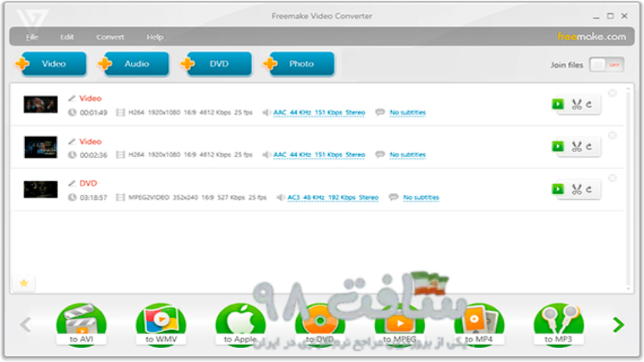Open the Convert menu
The width and height of the screenshot is (644, 362).
pyautogui.click(x=110, y=37)
